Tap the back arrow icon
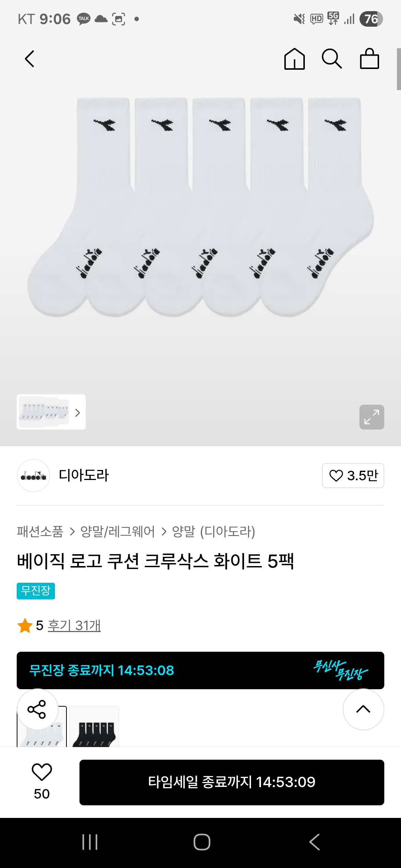This screenshot has height=868, width=401. 30,59
